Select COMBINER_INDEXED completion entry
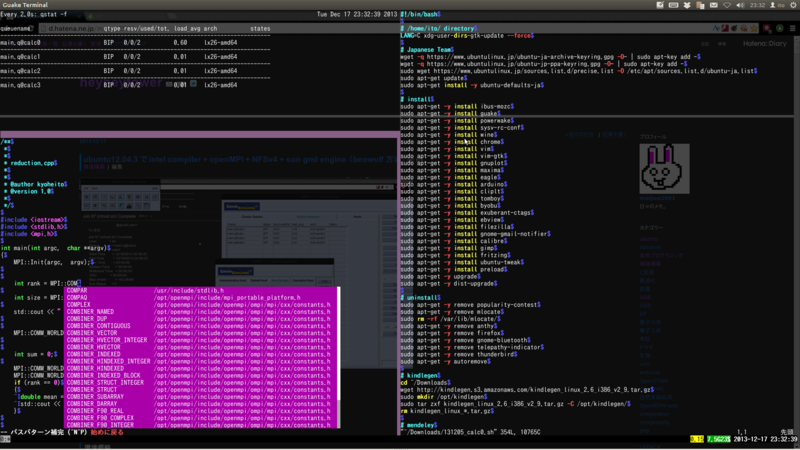This screenshot has height=450, width=800. pyautogui.click(x=201, y=354)
